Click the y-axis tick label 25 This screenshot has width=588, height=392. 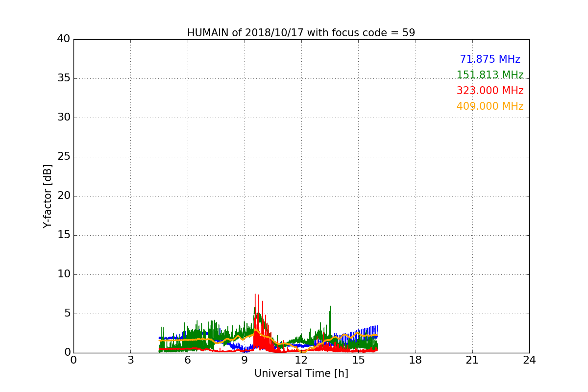pyautogui.click(x=64, y=157)
